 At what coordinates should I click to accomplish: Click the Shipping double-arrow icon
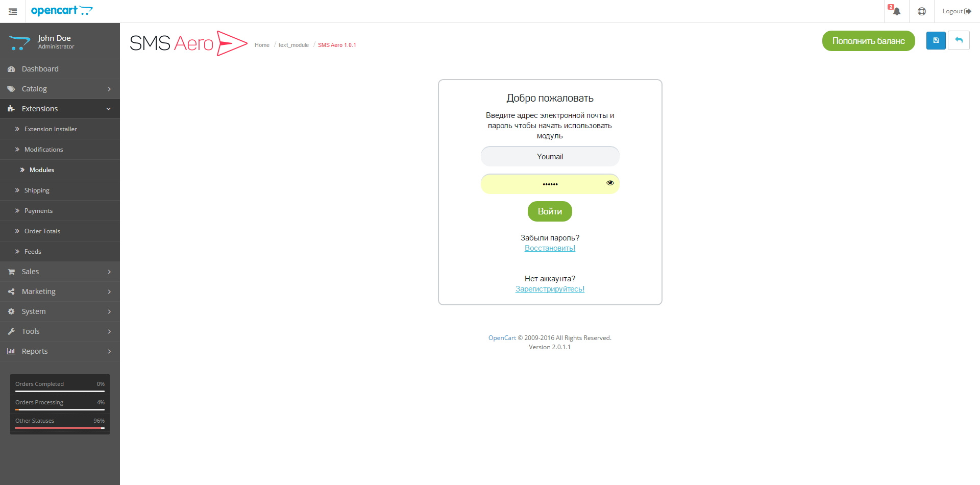(17, 190)
